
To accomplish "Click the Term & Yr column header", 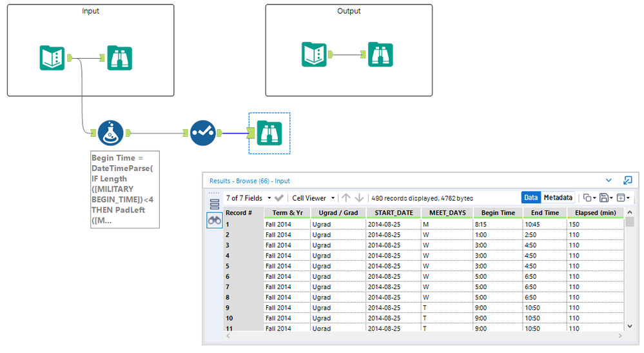I will tap(287, 213).
